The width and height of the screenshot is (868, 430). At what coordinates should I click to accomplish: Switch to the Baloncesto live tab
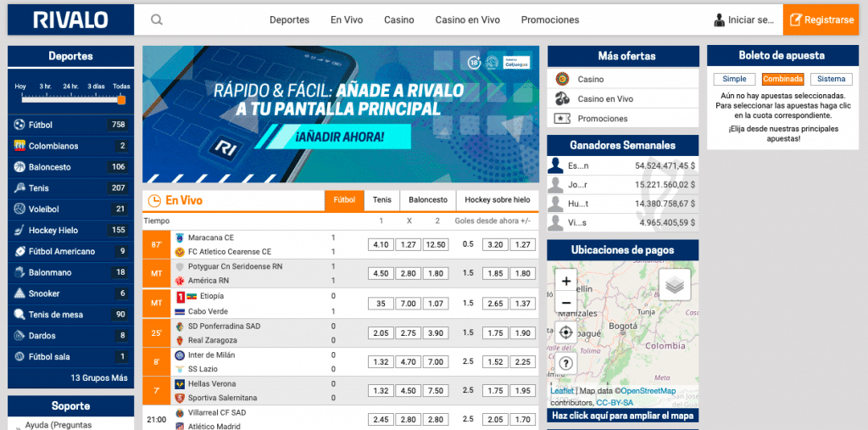point(428,201)
